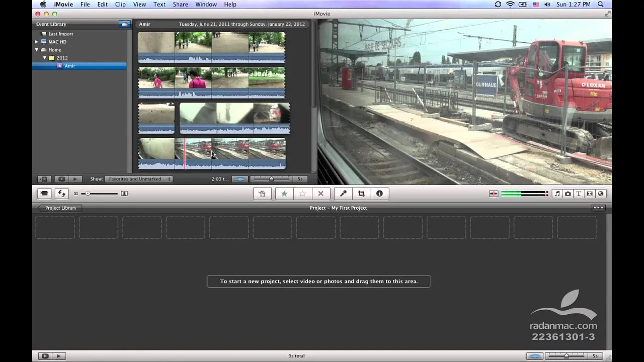Open photo browser camera icon
The image size is (644, 362).
point(568,194)
